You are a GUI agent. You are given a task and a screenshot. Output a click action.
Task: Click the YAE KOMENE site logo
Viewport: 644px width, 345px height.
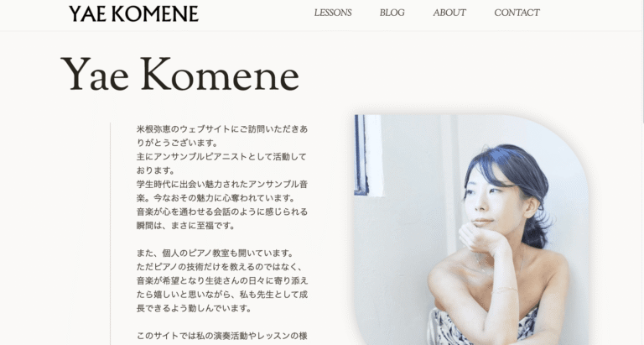[133, 13]
